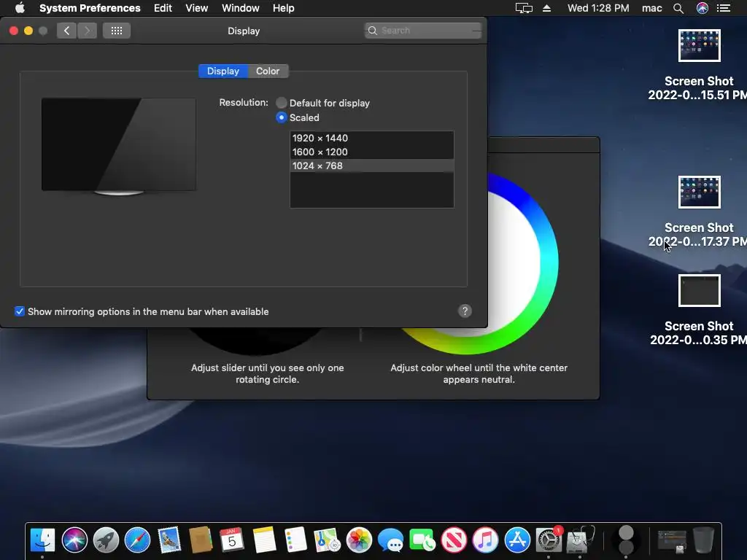Go forward in System Preferences

coord(87,31)
